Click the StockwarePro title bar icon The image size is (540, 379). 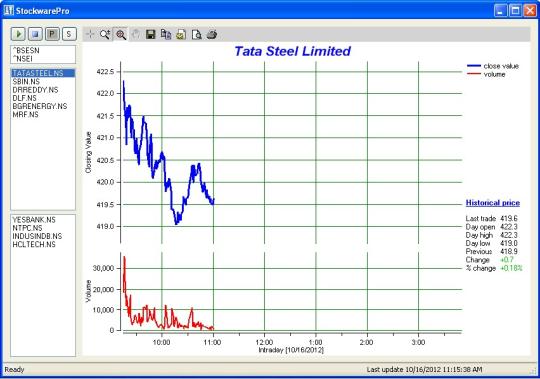coord(9,11)
